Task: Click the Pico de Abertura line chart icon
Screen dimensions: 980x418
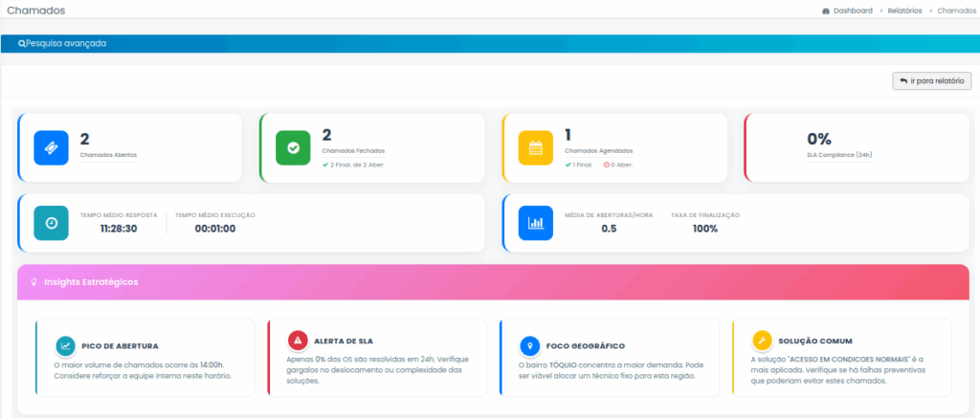Action: click(x=65, y=344)
